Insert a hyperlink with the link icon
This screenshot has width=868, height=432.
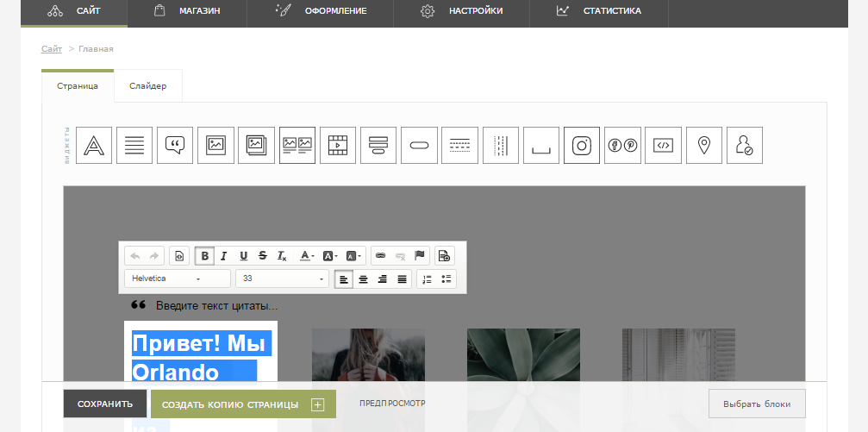(380, 256)
